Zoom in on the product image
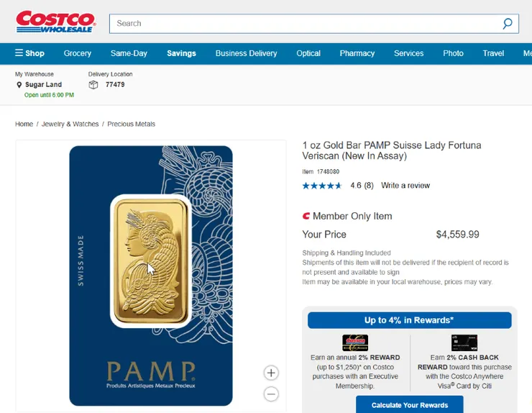Image resolution: width=532 pixels, height=413 pixels. [x=271, y=373]
